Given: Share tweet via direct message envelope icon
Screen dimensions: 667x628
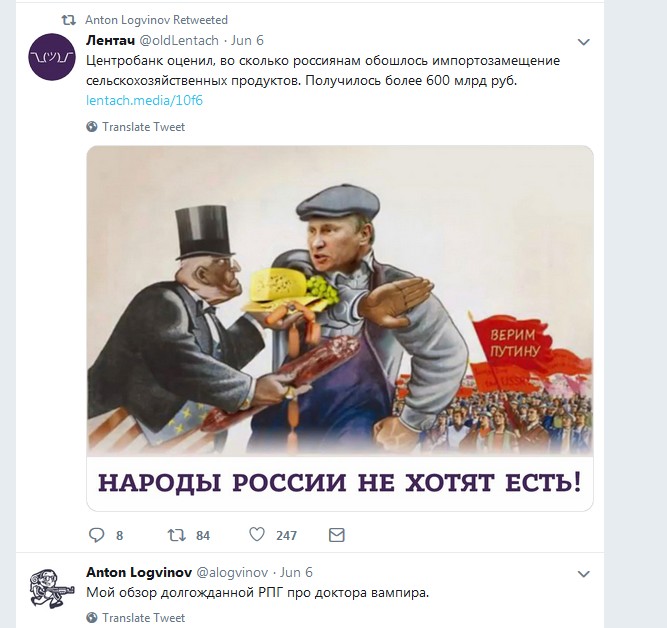Looking at the screenshot, I should coord(336,535).
